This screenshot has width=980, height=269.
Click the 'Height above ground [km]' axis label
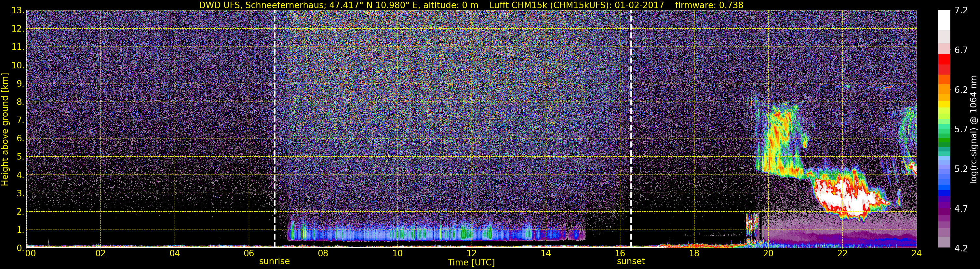5,130
